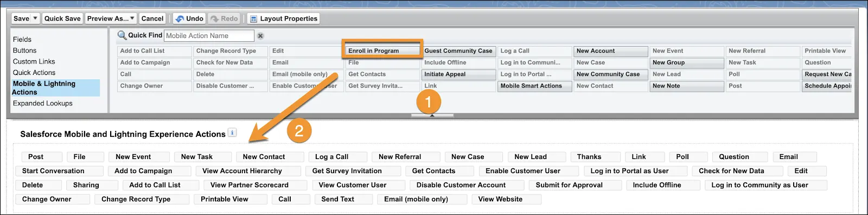Click Printable View in palette

click(x=827, y=51)
